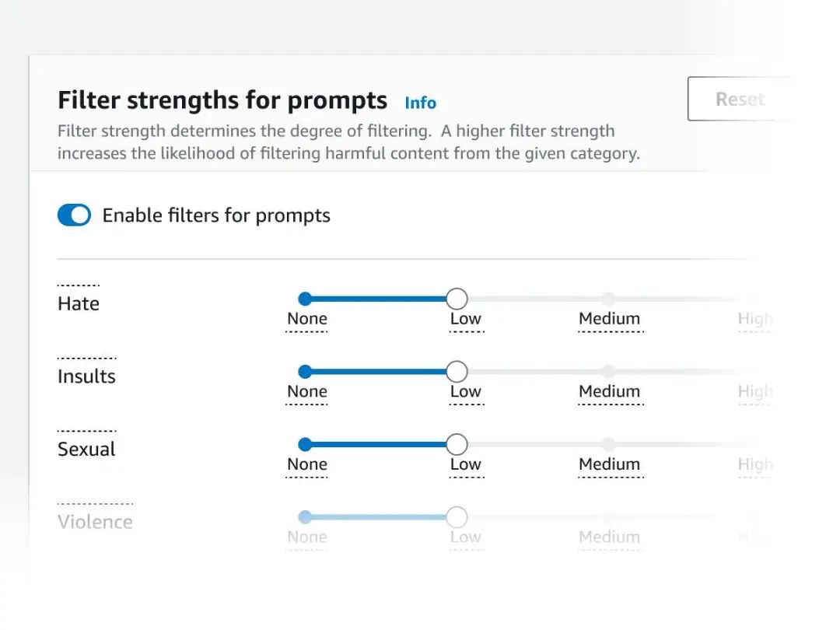
Task: Toggle Enable filters for prompts switch
Action: point(74,215)
